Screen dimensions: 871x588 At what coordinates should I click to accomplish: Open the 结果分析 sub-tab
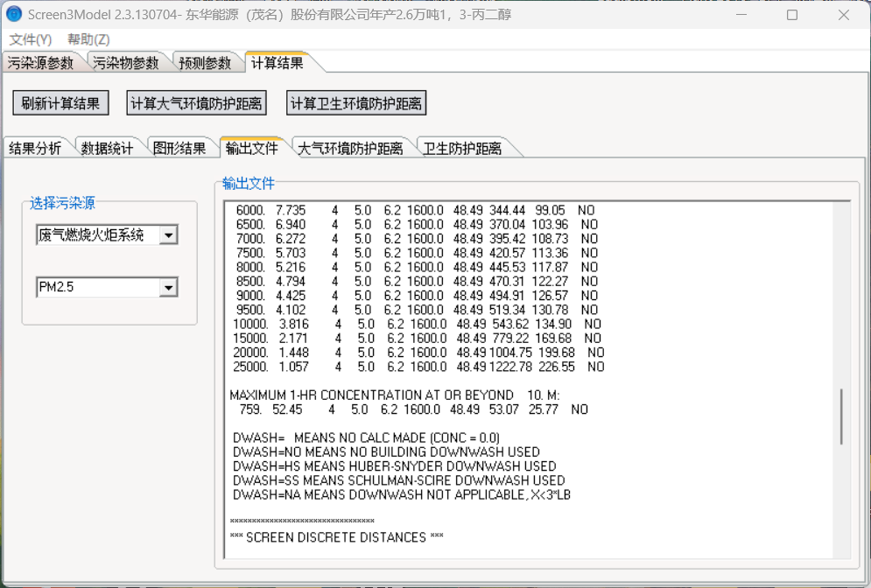coord(35,148)
